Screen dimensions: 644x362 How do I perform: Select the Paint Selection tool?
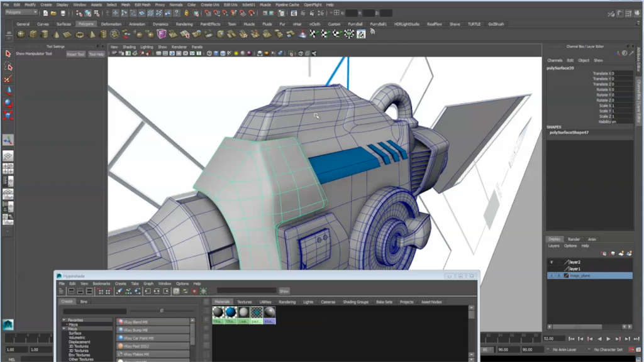point(8,79)
